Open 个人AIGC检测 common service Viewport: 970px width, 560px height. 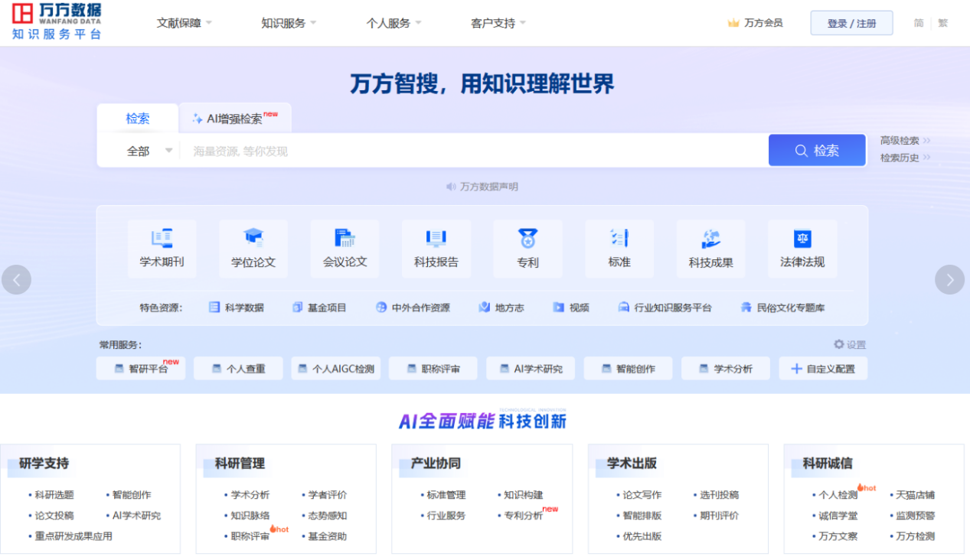click(336, 369)
